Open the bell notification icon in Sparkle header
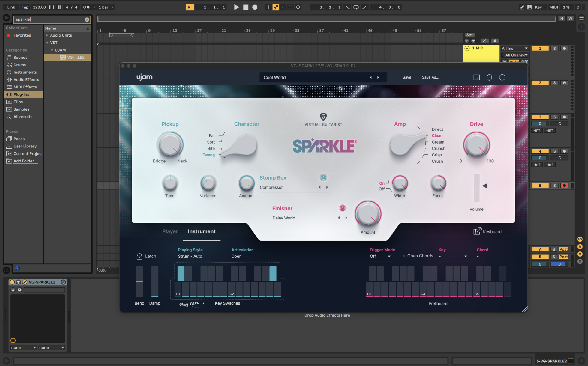Image resolution: width=588 pixels, height=366 pixels. [489, 77]
